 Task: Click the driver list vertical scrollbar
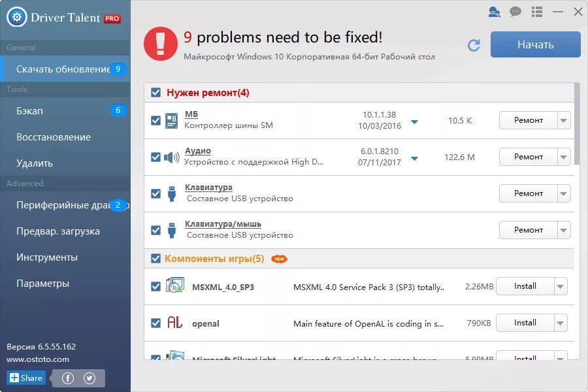click(x=577, y=123)
